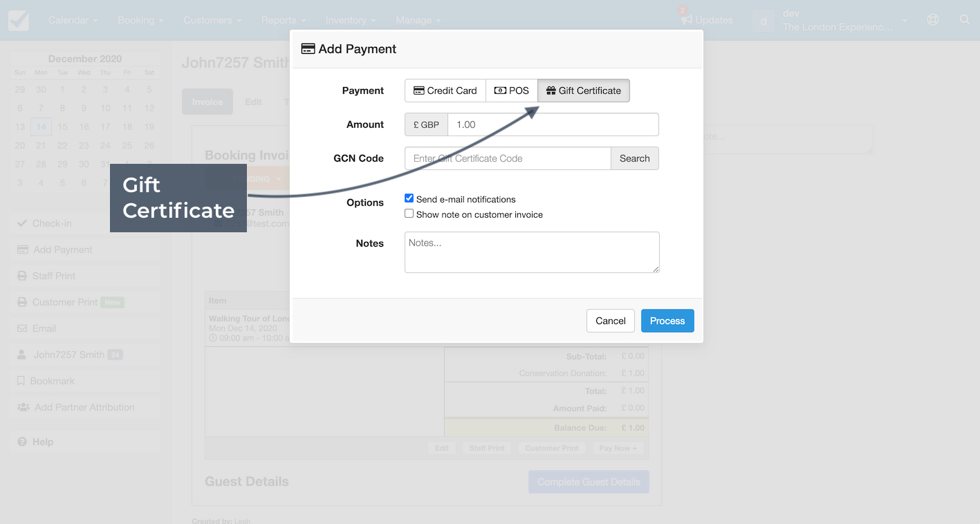Click the Help question mark icon
The height and width of the screenshot is (524, 980).
click(22, 442)
